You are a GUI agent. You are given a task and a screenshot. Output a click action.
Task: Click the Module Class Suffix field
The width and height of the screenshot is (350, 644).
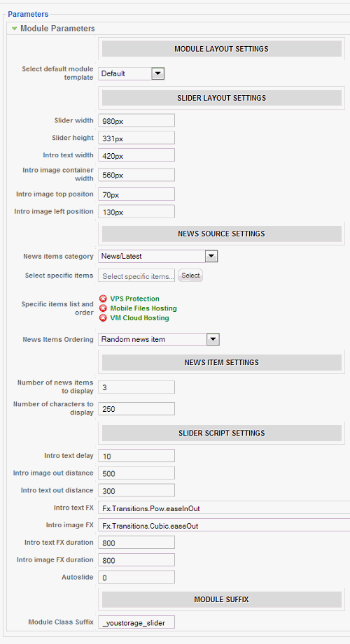coord(136,622)
